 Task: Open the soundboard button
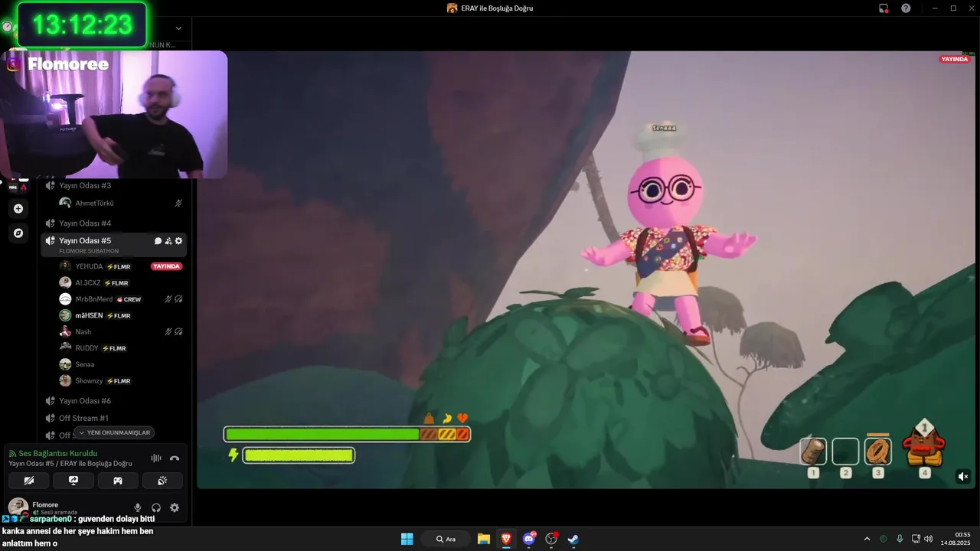pos(162,481)
